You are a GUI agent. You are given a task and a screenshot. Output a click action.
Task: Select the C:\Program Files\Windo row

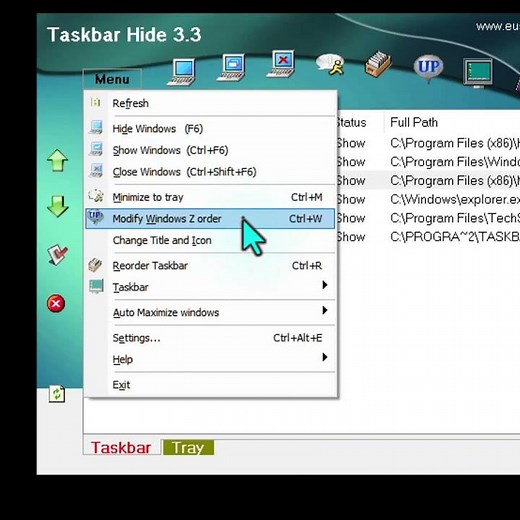428,162
